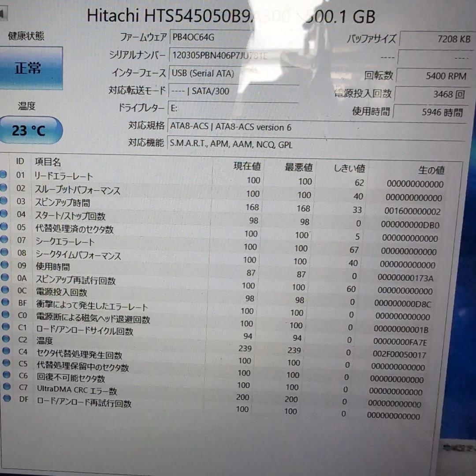Select the 温度 attribute name in table
Viewport: 476px width, 476px height.
[x=45, y=341]
